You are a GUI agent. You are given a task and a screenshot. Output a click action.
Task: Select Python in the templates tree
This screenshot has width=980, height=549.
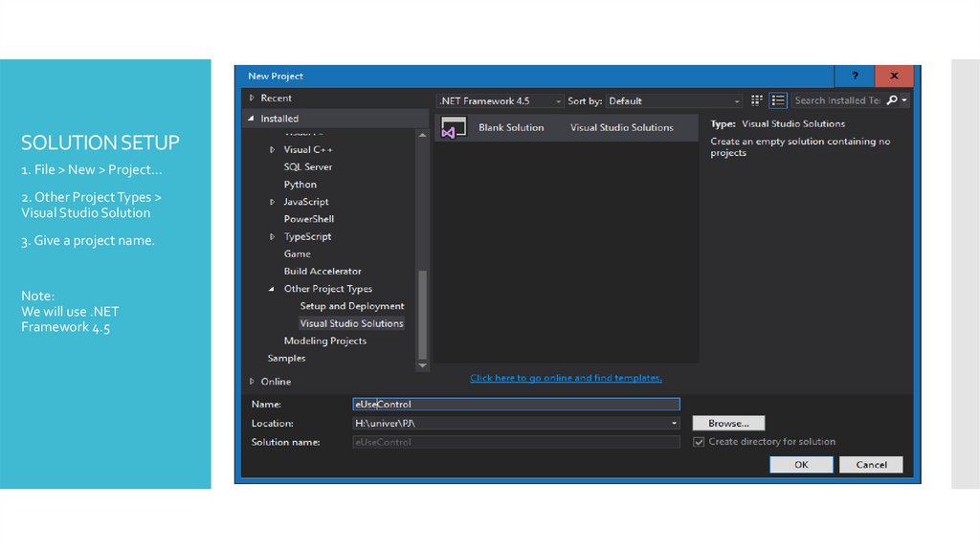point(300,185)
